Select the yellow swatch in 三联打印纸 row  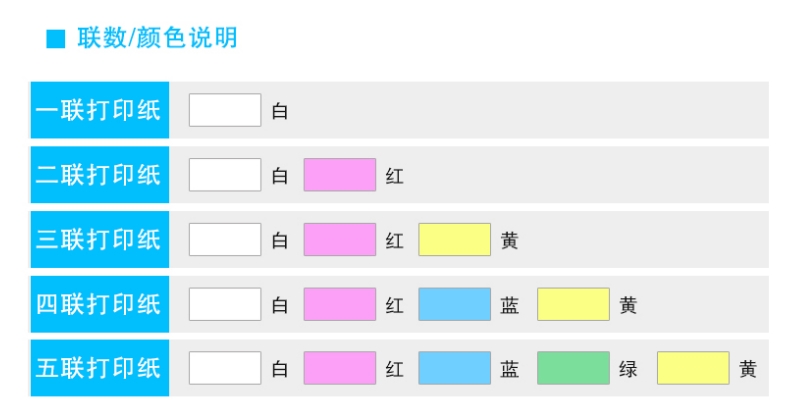(454, 240)
